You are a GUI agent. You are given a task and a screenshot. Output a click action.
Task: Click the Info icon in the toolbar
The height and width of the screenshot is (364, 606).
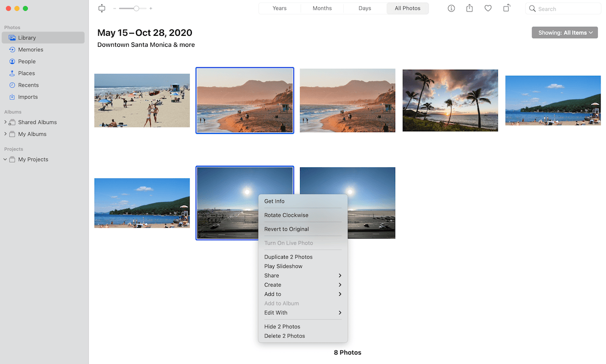point(451,8)
